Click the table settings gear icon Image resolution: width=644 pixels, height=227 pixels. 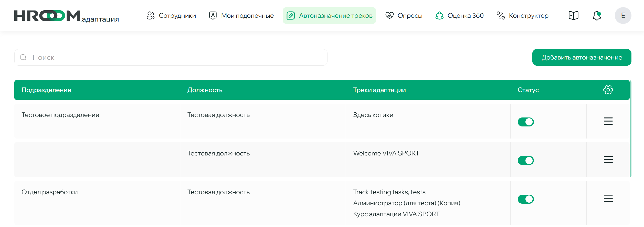pyautogui.click(x=608, y=90)
